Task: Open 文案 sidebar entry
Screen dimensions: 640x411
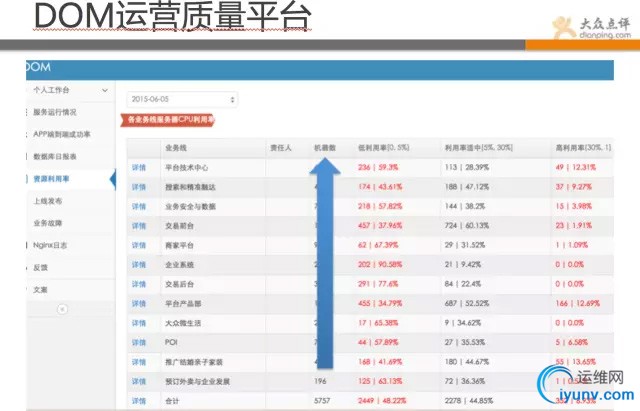Action: point(40,290)
